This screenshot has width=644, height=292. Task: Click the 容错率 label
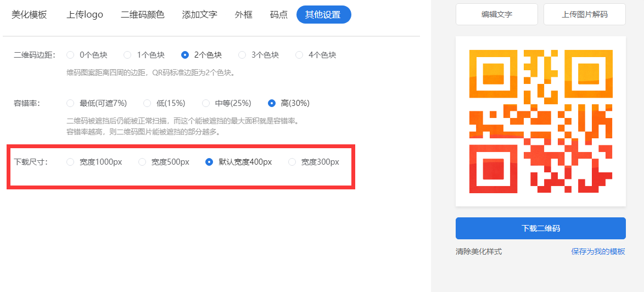click(x=27, y=103)
